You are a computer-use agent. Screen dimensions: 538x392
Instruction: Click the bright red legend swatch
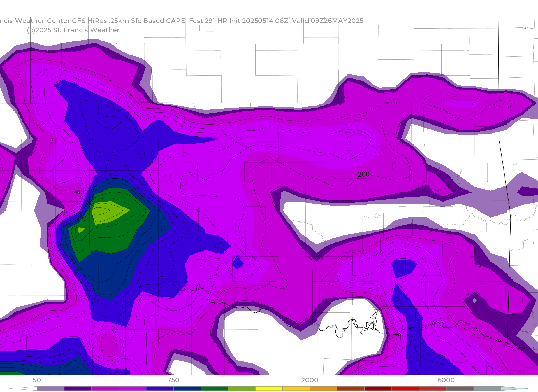tap(405, 388)
